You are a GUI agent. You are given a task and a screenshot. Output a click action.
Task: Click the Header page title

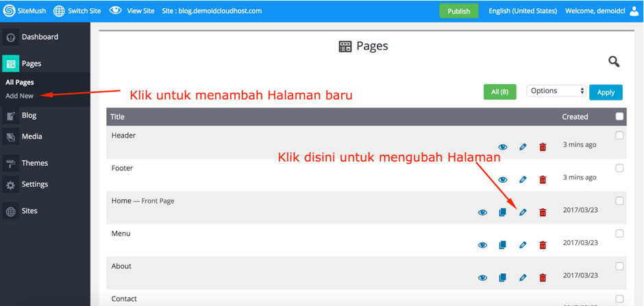123,136
